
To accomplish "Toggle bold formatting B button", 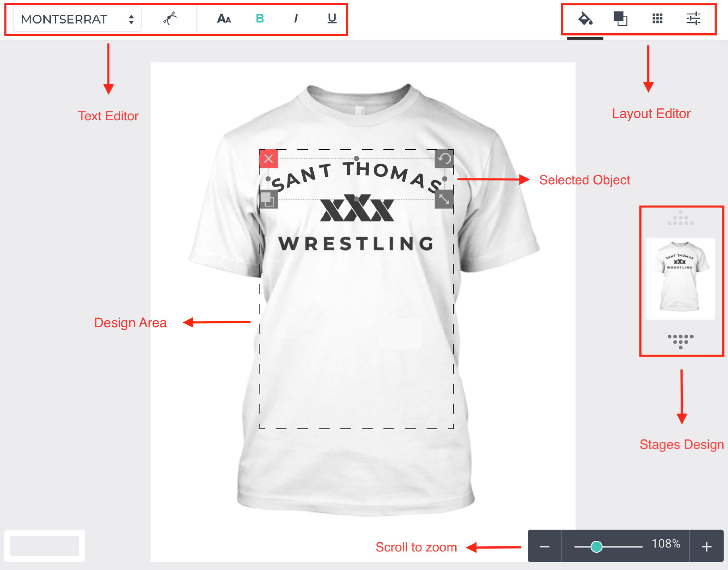I will click(260, 18).
